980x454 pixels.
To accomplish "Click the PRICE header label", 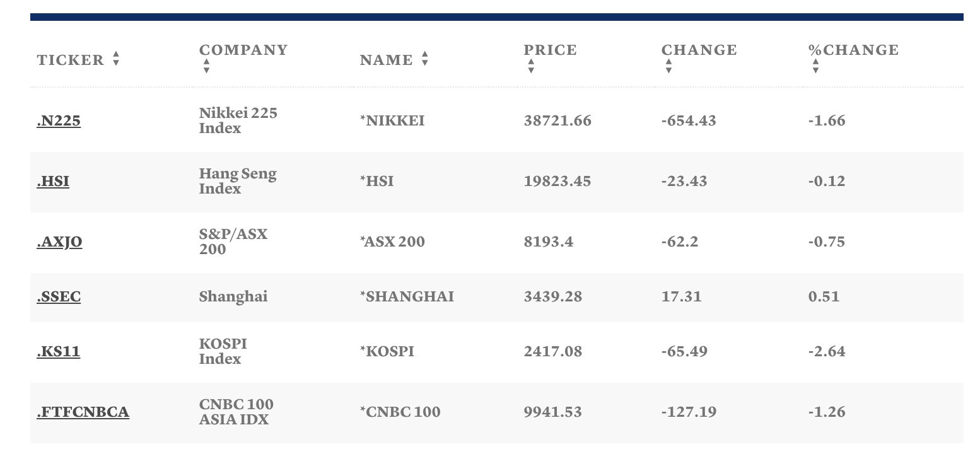I will point(550,50).
